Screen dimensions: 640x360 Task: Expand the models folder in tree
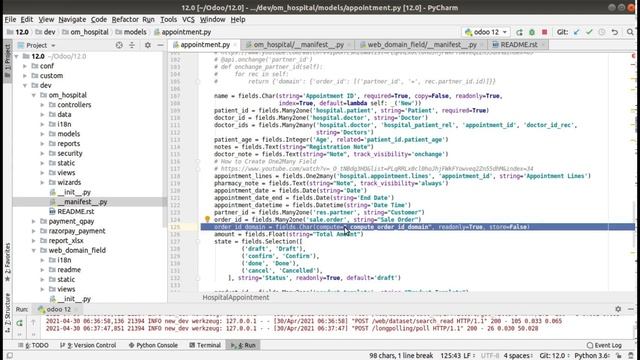tap(42, 134)
